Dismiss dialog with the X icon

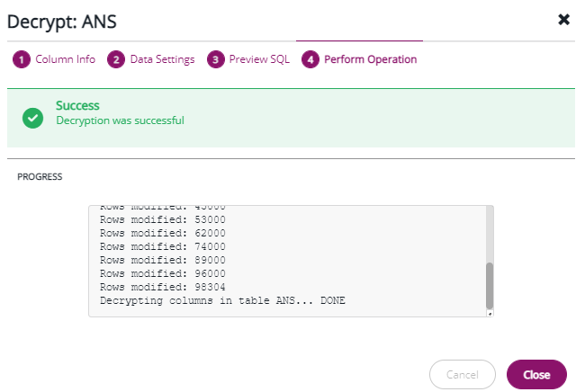[563, 19]
